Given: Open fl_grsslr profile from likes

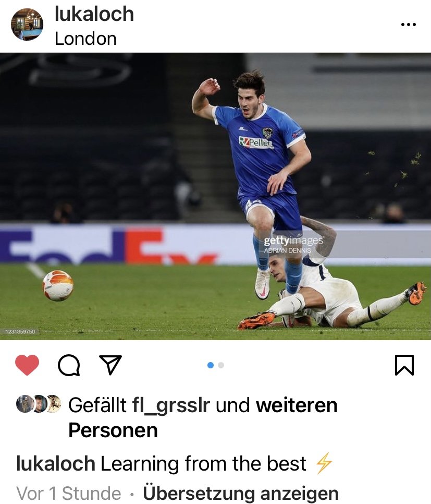Looking at the screenshot, I should click(x=171, y=405).
